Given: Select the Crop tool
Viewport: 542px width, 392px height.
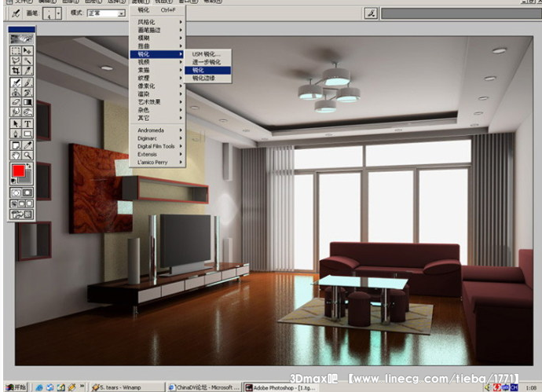Looking at the screenshot, I should click(16, 71).
